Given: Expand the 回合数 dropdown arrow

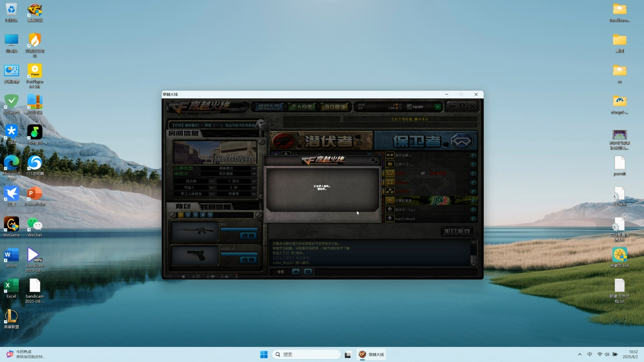Looking at the screenshot, I should [211, 181].
